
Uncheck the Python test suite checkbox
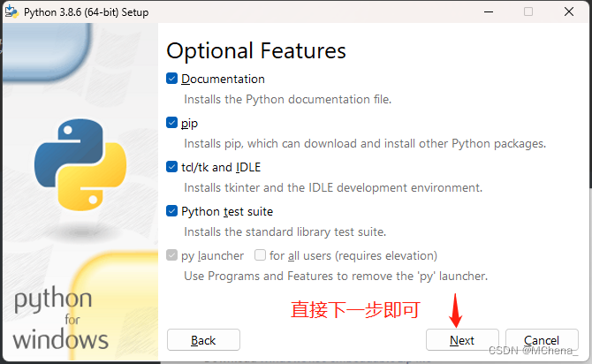pyautogui.click(x=171, y=211)
